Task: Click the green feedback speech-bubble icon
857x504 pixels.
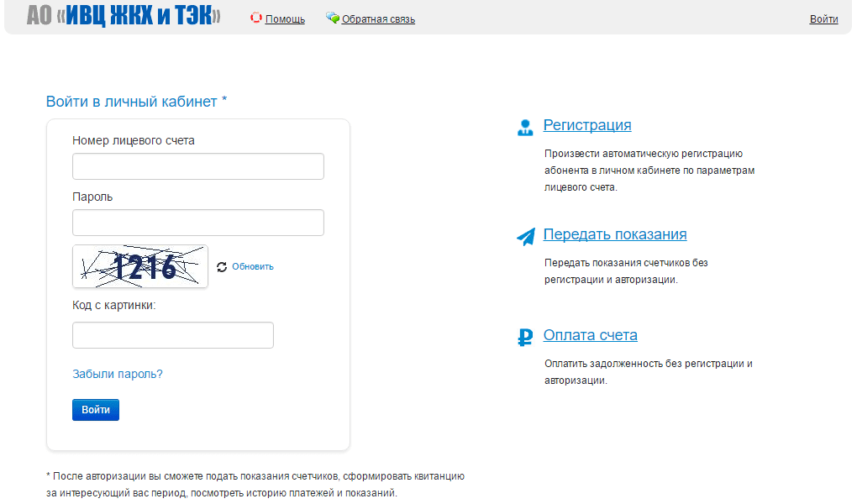Action: [333, 18]
